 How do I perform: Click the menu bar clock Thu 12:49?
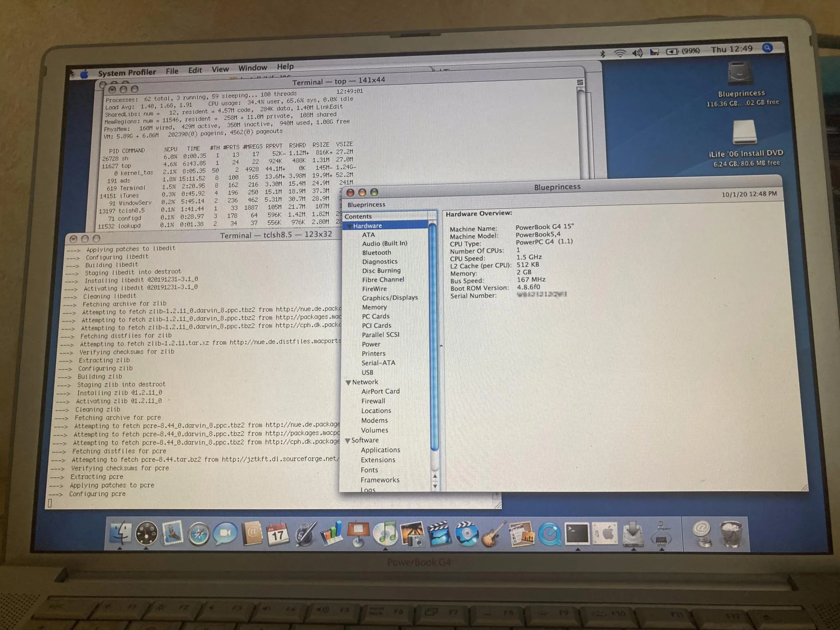pyautogui.click(x=732, y=49)
